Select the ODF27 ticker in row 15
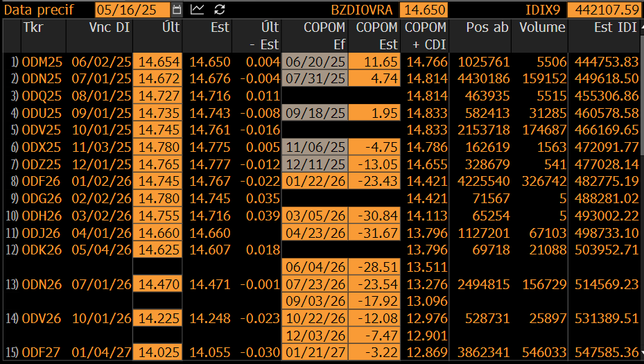 pos(40,352)
